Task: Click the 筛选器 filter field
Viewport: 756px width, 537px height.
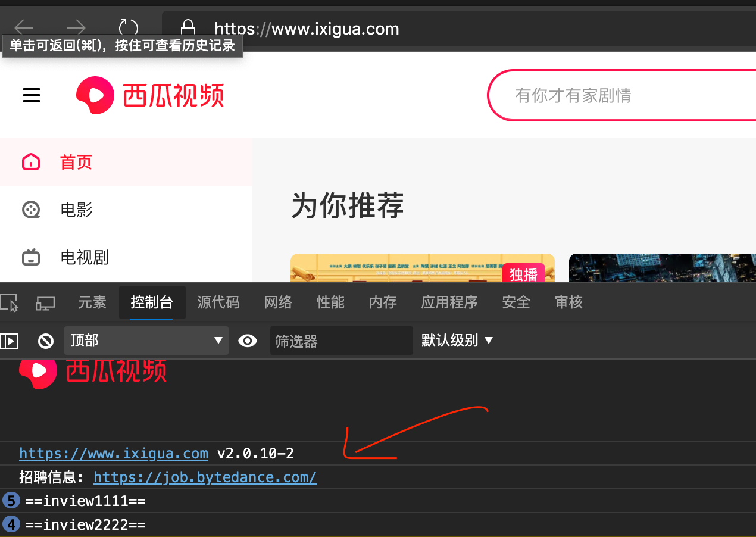Action: coord(342,341)
